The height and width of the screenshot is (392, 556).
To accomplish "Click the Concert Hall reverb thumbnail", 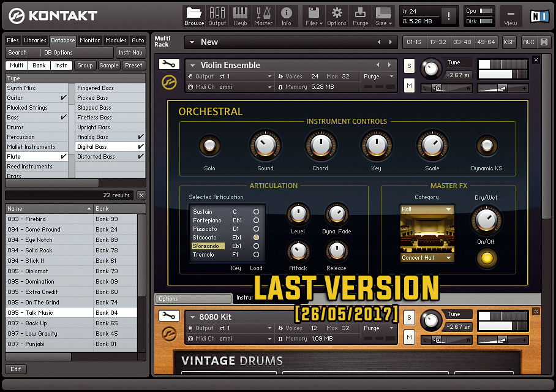I will coord(427,233).
